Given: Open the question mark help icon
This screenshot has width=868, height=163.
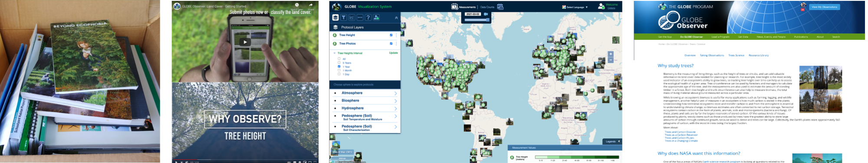Looking at the screenshot, I should click(x=368, y=17).
